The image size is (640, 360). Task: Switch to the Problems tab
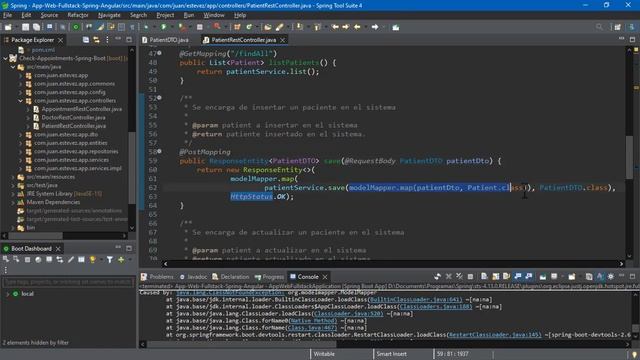pyautogui.click(x=157, y=277)
